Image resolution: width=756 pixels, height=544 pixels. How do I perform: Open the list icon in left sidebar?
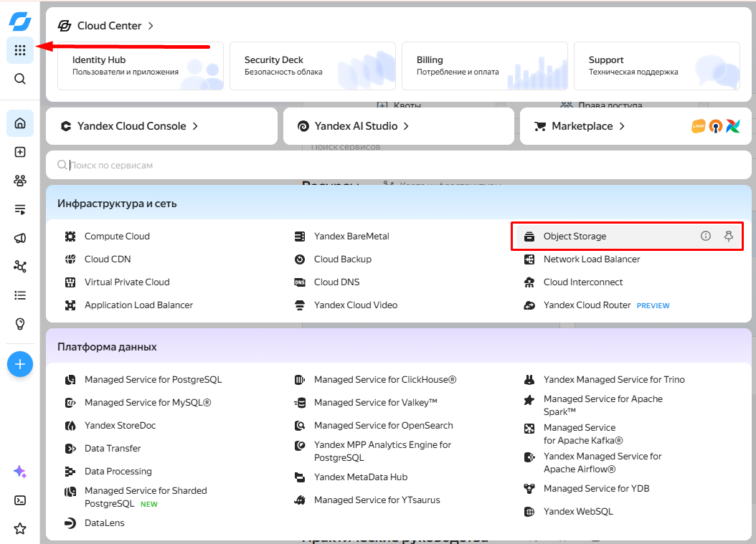click(x=20, y=295)
